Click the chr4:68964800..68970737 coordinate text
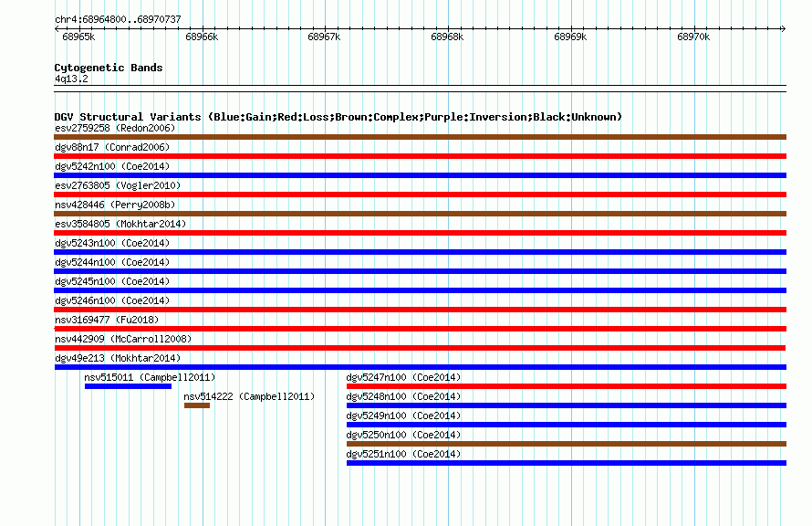 click(x=118, y=19)
